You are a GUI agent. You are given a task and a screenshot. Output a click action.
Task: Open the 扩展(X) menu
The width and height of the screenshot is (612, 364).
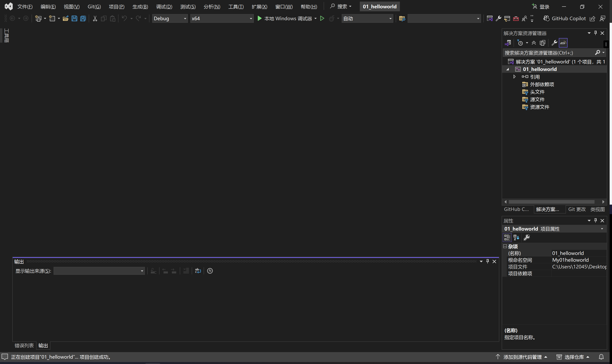[x=260, y=7]
